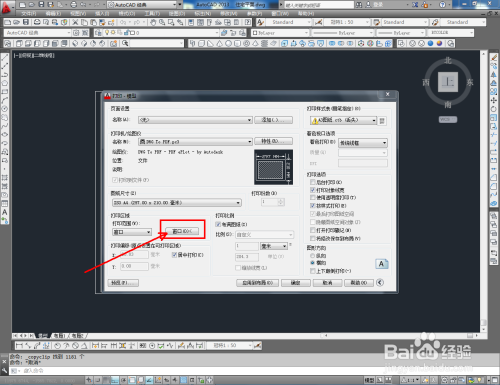Open the layer 0 dropdown in layers toolbar

coord(161,33)
